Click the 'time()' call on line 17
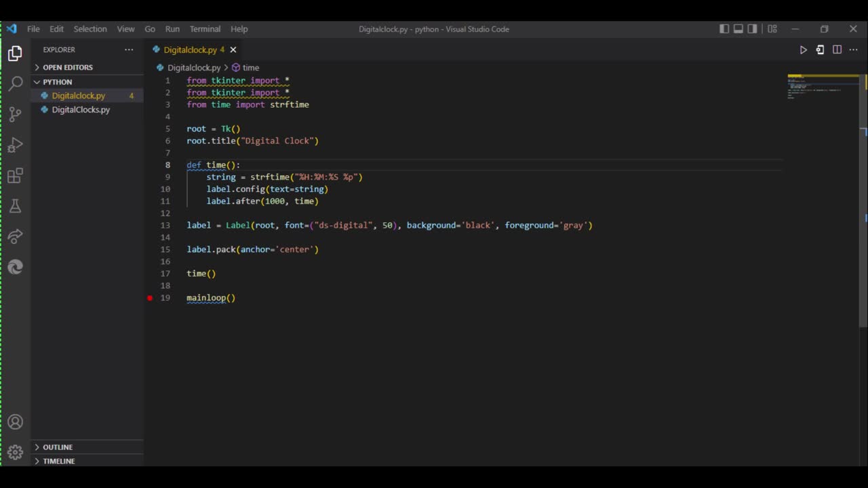This screenshot has height=488, width=868. click(x=201, y=273)
